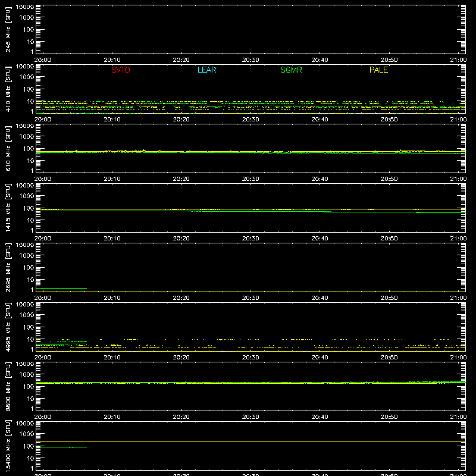Screen dimensions: 476x476
Task: Select the 8800 MHz [SFU] axis title
Action: (8, 386)
